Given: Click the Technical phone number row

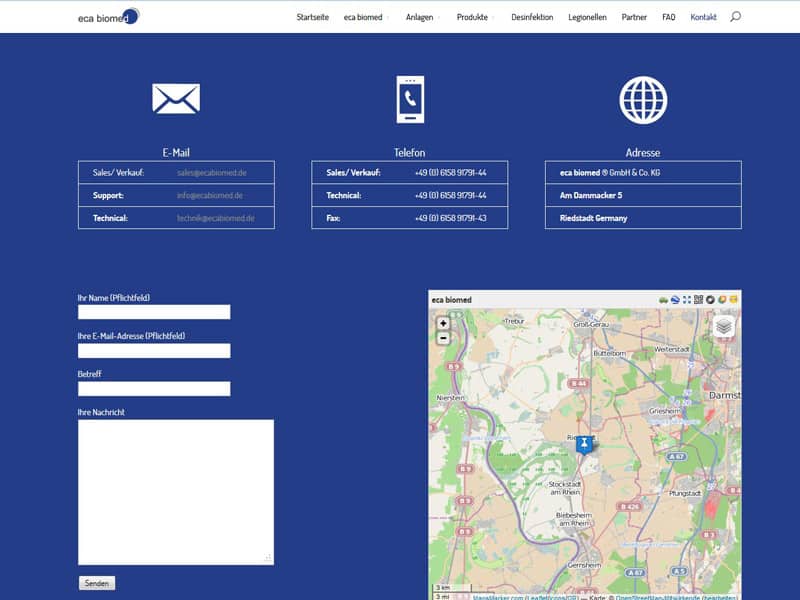Looking at the screenshot, I should click(x=410, y=195).
